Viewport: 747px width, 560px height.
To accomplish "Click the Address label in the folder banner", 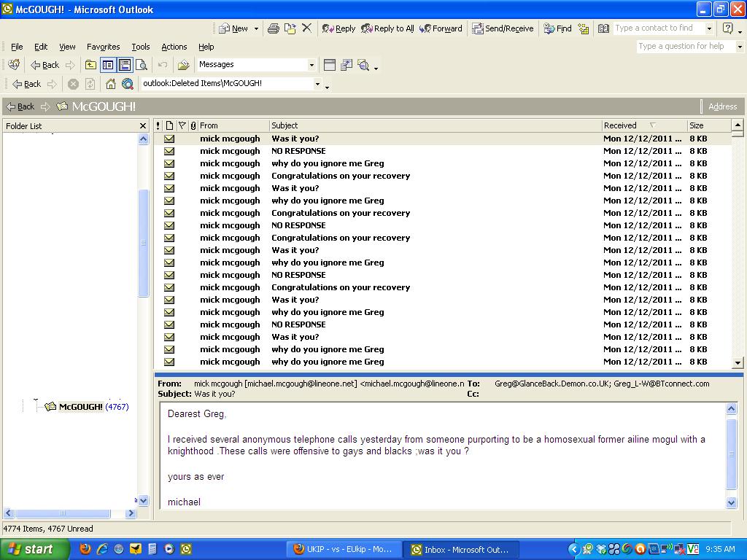I will tap(722, 106).
